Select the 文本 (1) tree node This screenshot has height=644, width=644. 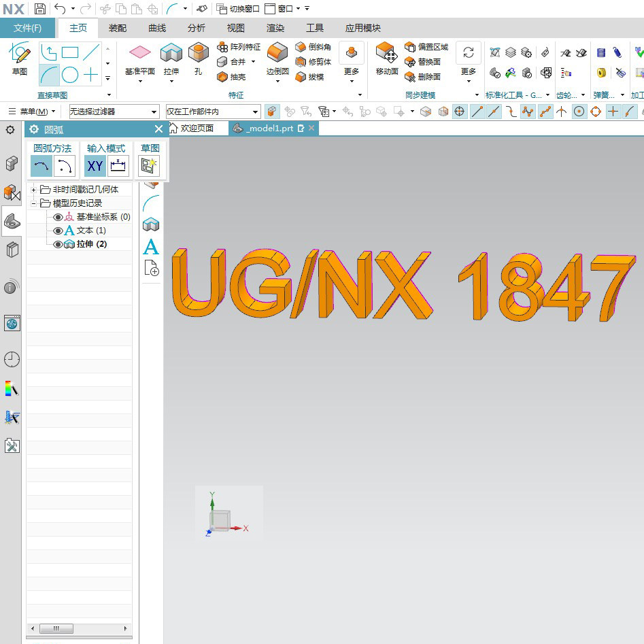coord(91,231)
